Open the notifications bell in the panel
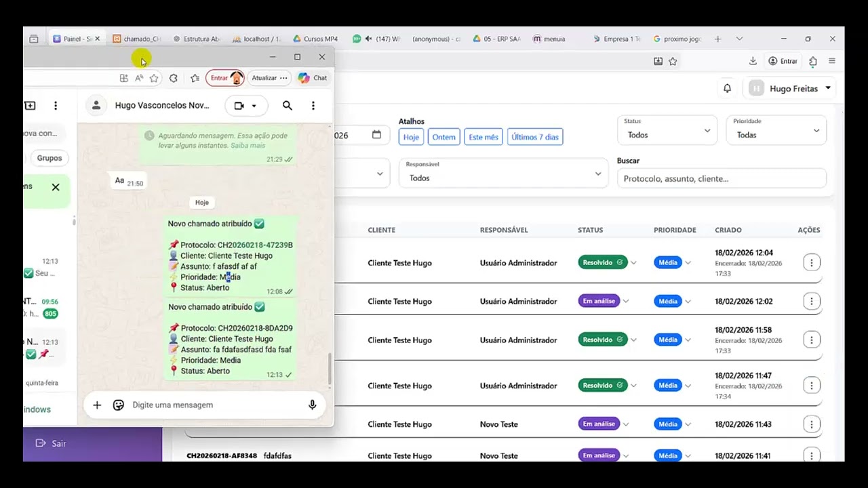868x488 pixels. [x=727, y=88]
